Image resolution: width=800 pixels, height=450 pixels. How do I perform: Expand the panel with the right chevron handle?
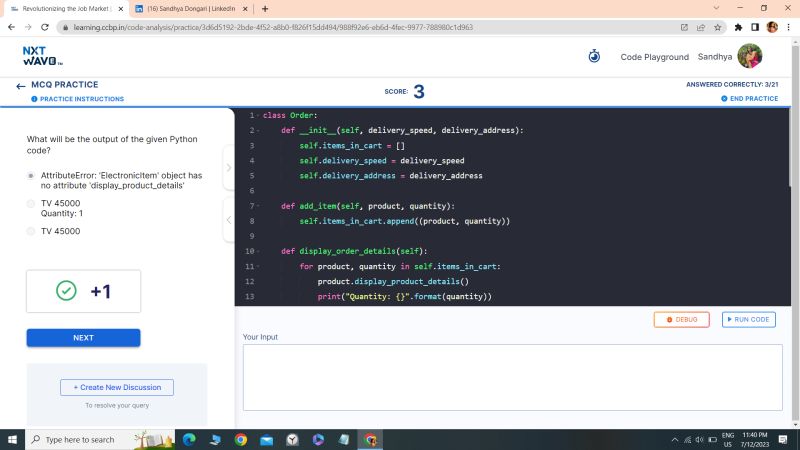(228, 167)
